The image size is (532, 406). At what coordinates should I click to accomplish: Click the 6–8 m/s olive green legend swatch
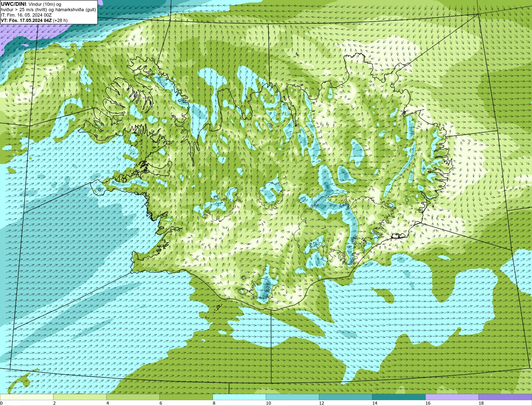pos(186,397)
